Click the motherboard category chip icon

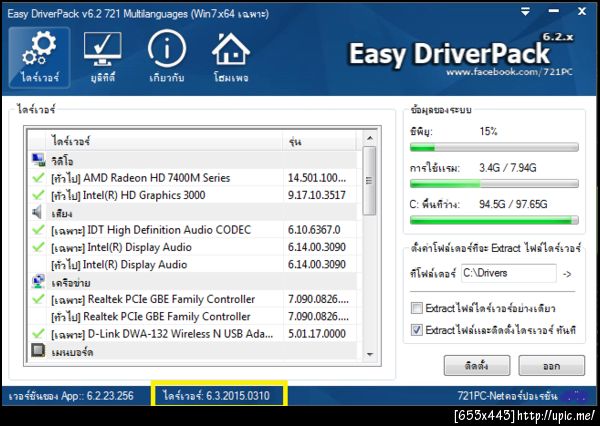[38, 351]
